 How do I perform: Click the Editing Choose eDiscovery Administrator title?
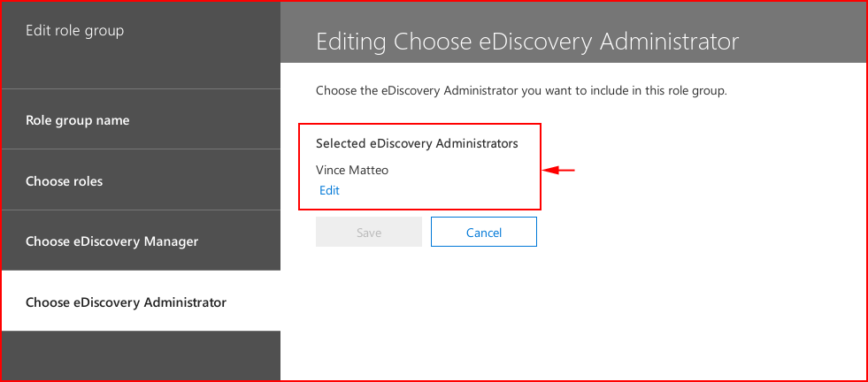click(527, 42)
